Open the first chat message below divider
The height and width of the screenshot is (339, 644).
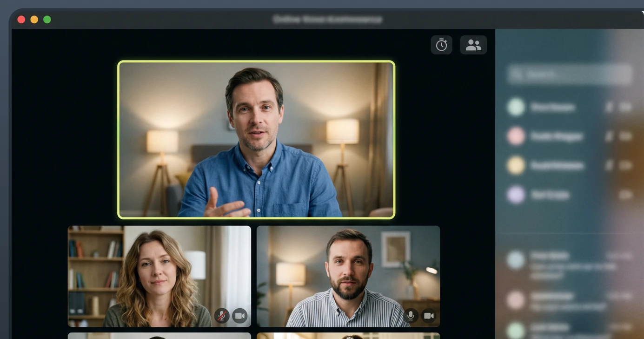click(x=570, y=264)
